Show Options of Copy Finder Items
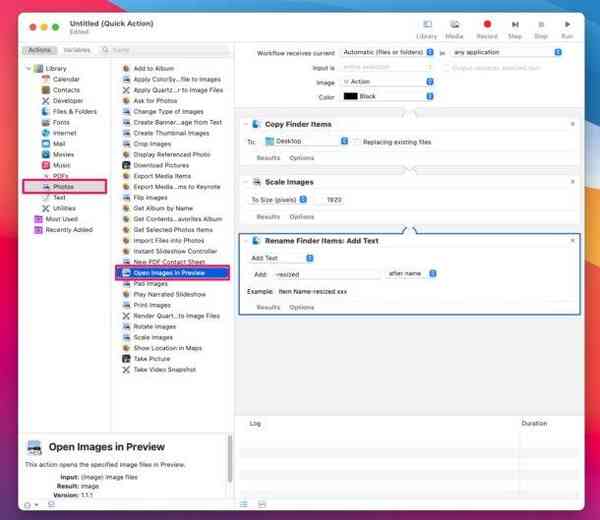This screenshot has width=600, height=520. pyautogui.click(x=302, y=158)
